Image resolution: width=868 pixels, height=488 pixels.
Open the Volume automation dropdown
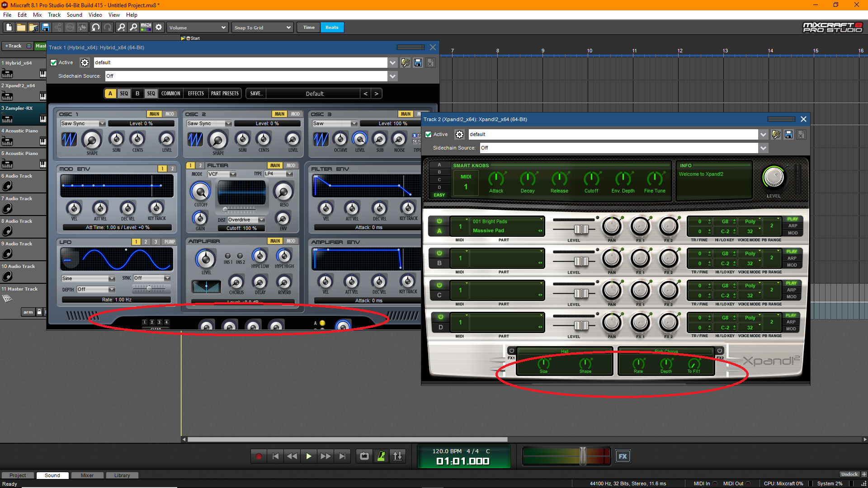(198, 28)
